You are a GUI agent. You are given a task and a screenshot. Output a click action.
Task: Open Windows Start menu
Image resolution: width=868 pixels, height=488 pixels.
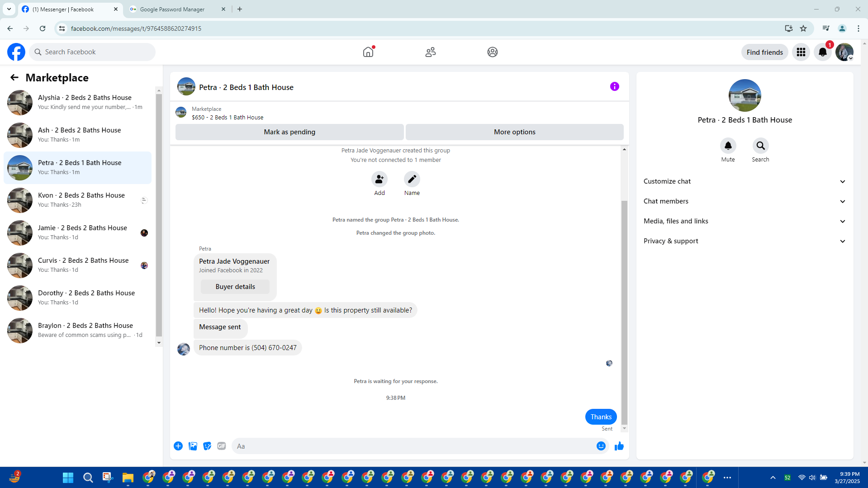tap(68, 478)
